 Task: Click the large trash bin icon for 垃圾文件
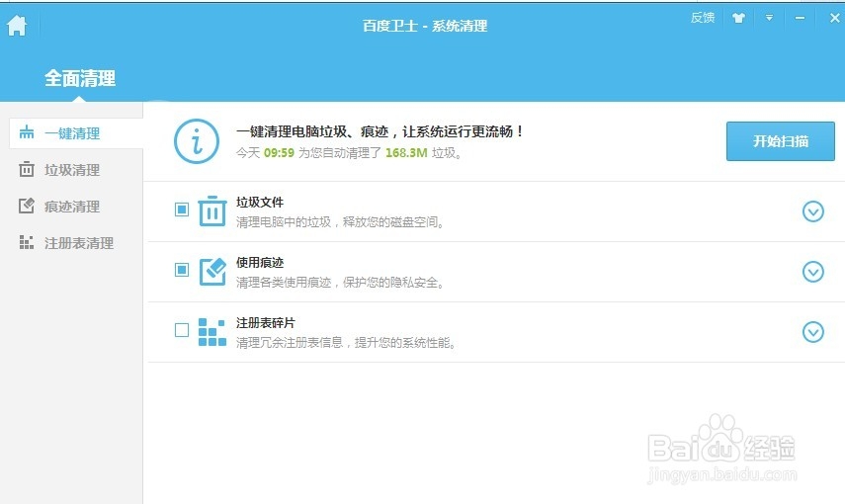[212, 210]
